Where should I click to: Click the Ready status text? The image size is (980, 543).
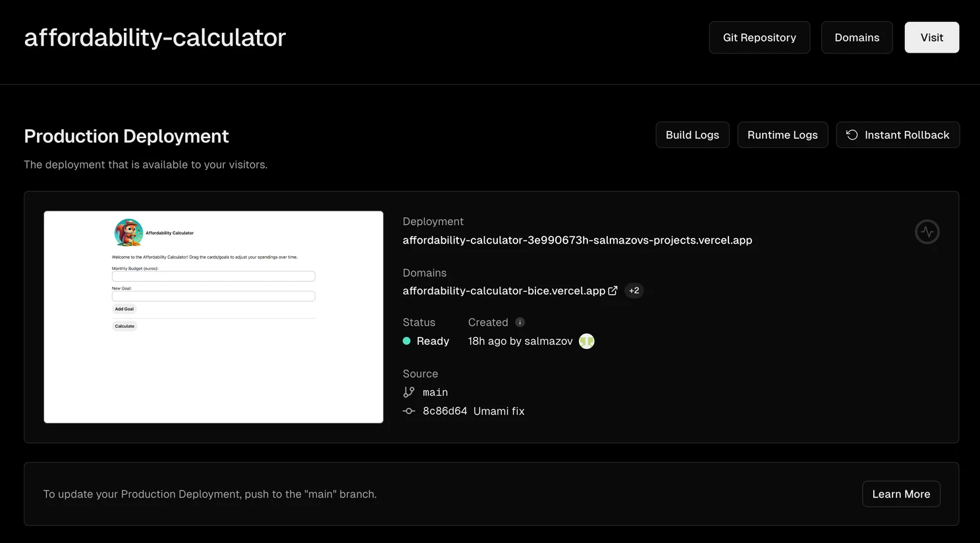[x=433, y=341]
